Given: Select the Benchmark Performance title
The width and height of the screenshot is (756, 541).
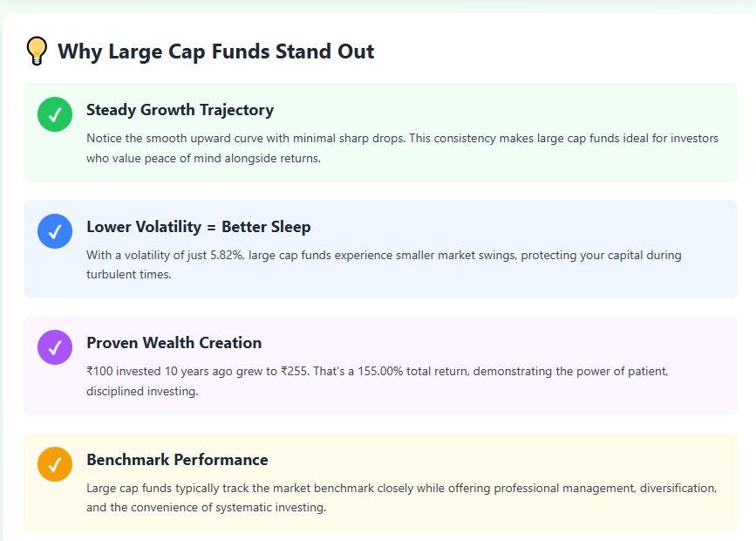Looking at the screenshot, I should [x=177, y=460].
